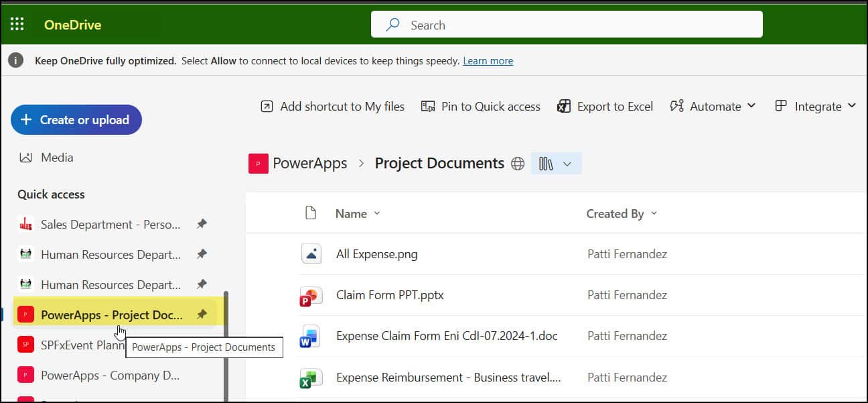The height and width of the screenshot is (403, 868).
Task: Click the image file icon for All Expense.png
Action: (311, 254)
